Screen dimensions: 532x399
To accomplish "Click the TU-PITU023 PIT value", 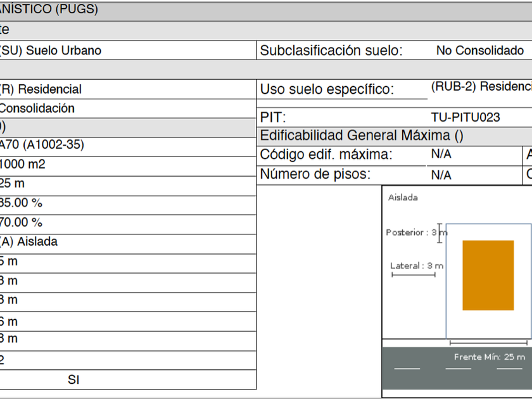I will click(x=465, y=117).
